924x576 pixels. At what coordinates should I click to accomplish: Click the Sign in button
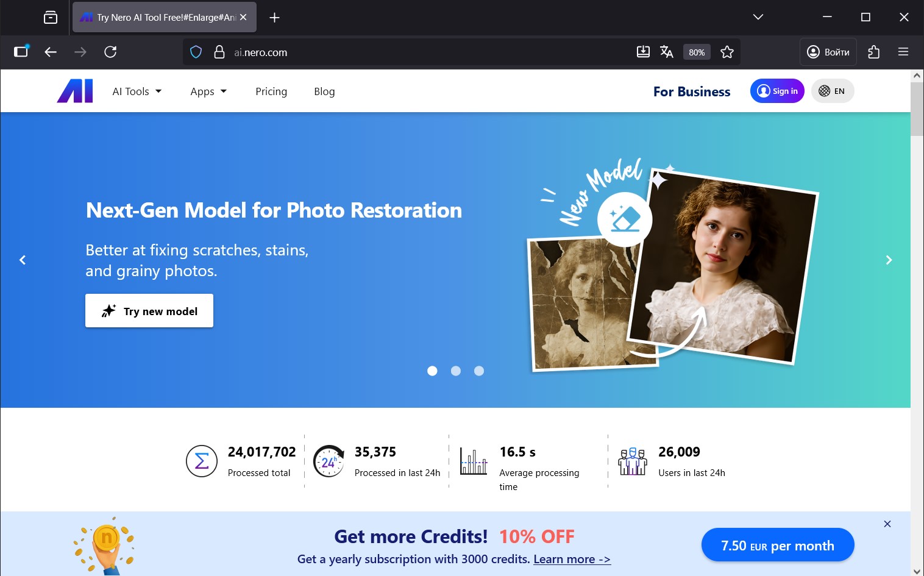[x=777, y=91]
